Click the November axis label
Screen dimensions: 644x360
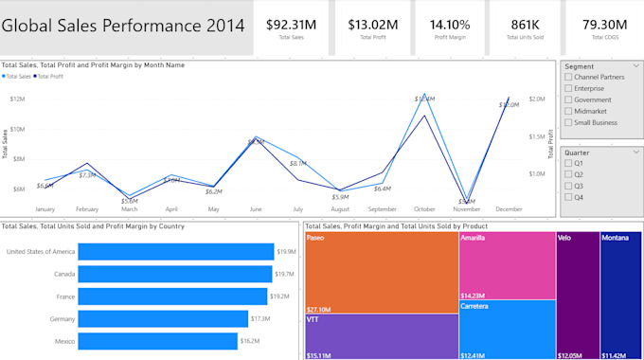coord(467,209)
